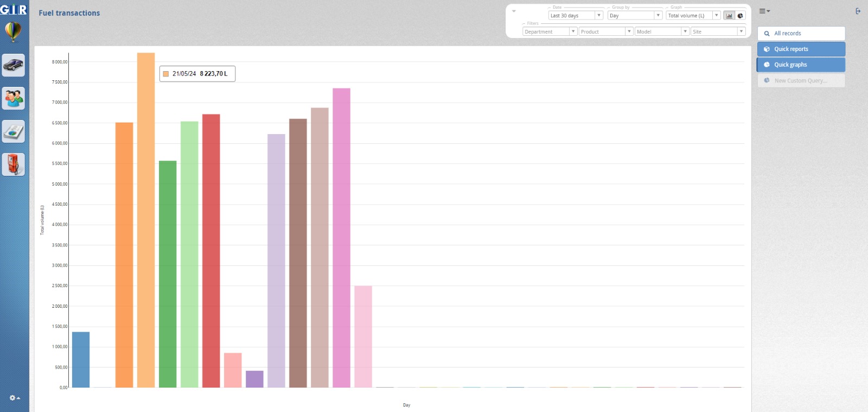Screen dimensions: 868x412
Task: Click the All records button
Action: [801, 33]
